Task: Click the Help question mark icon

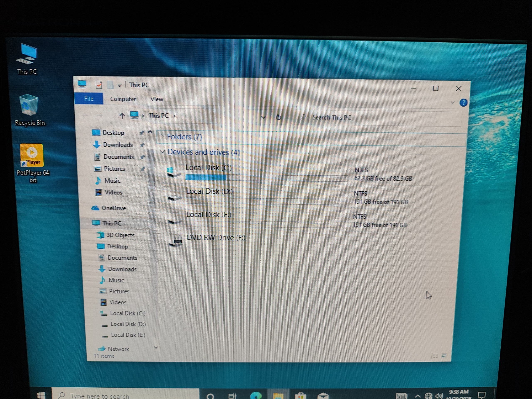Action: [463, 103]
